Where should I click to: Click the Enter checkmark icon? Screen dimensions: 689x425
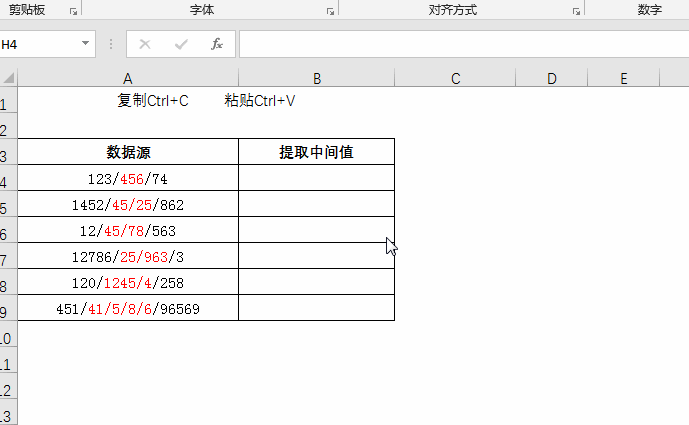pyautogui.click(x=181, y=44)
